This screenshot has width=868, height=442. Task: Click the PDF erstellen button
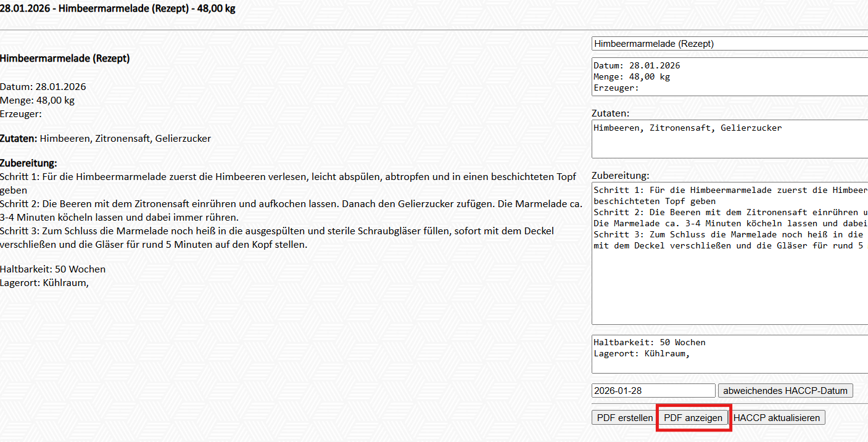(624, 418)
